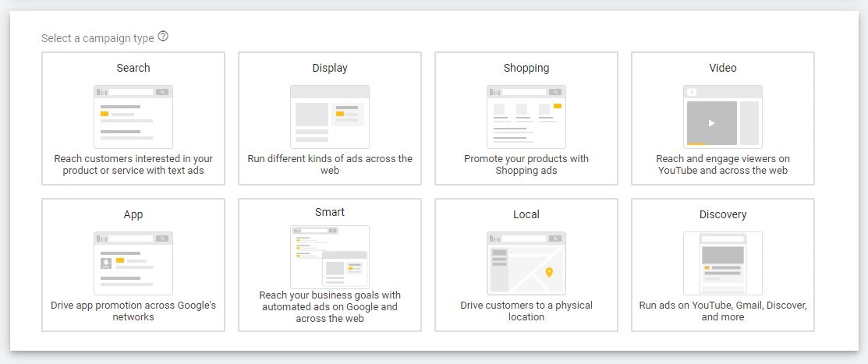
Task: Click the App campaign download illustration
Action: point(133,263)
